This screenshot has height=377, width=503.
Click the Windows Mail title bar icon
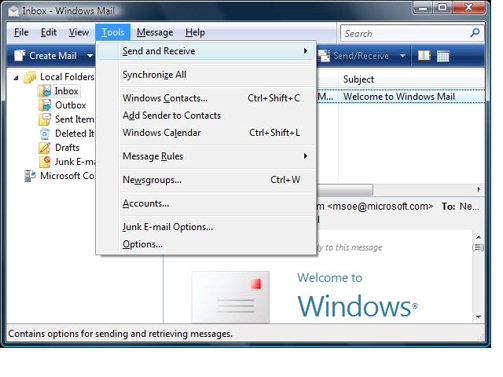(x=14, y=12)
